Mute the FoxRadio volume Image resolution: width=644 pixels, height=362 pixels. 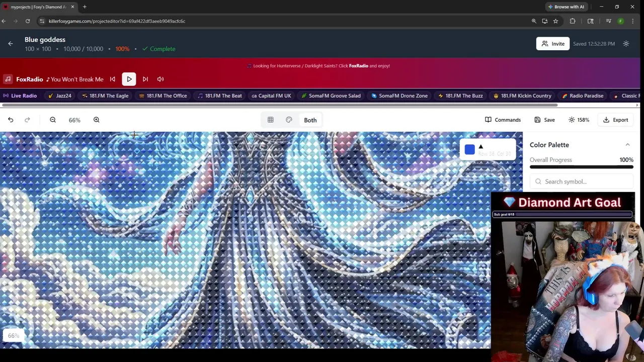[160, 79]
